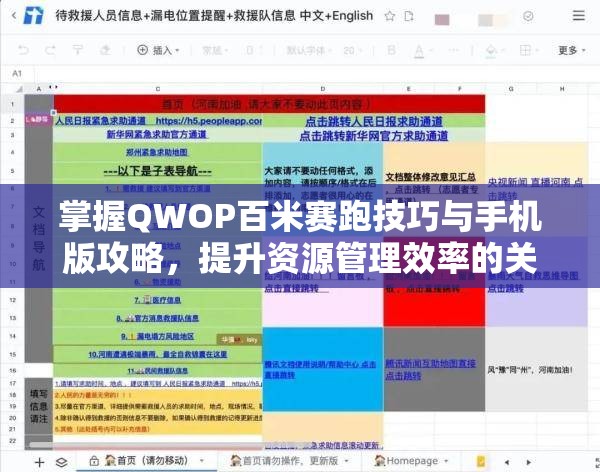Screen dimensions: 600x472
Task: Open link 7. 医疗信息
Action: (x=157, y=300)
